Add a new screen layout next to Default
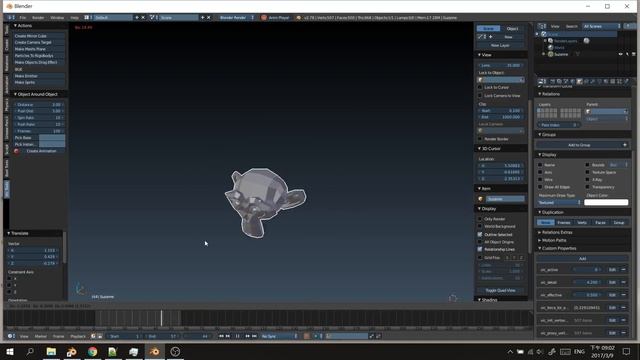This screenshot has width=640, height=360. click(137, 18)
